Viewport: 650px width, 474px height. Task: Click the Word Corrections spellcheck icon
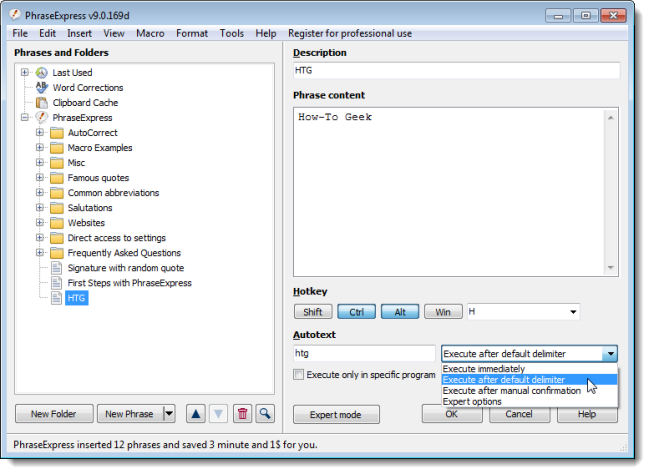tap(41, 88)
